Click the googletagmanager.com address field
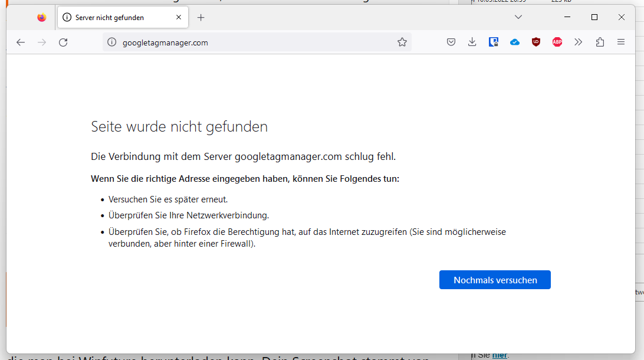Image resolution: width=644 pixels, height=360 pixels. tap(257, 42)
